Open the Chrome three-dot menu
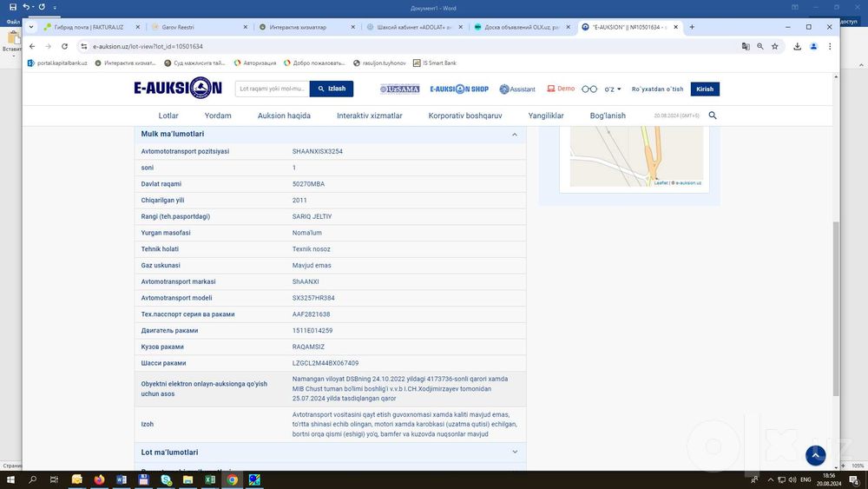 [x=830, y=47]
